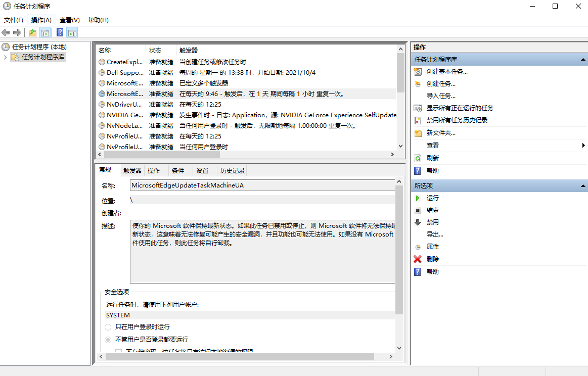The width and height of the screenshot is (588, 376).
Task: Click the green 刷新 refresh icon
Action: click(x=418, y=158)
